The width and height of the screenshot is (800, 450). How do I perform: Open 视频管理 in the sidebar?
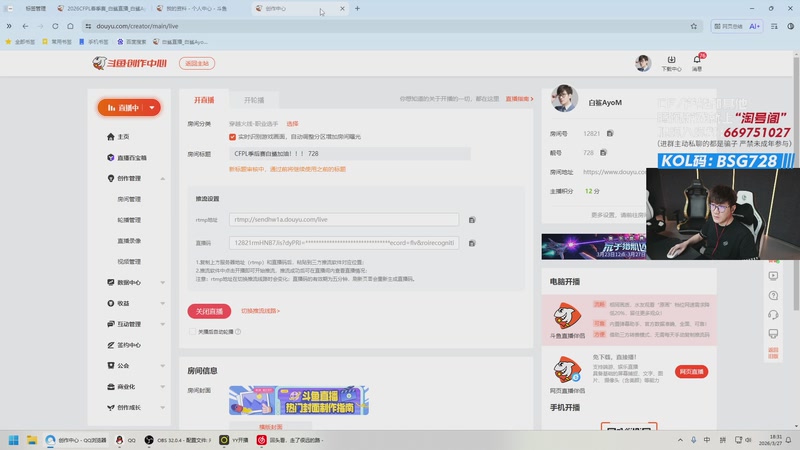tap(129, 262)
